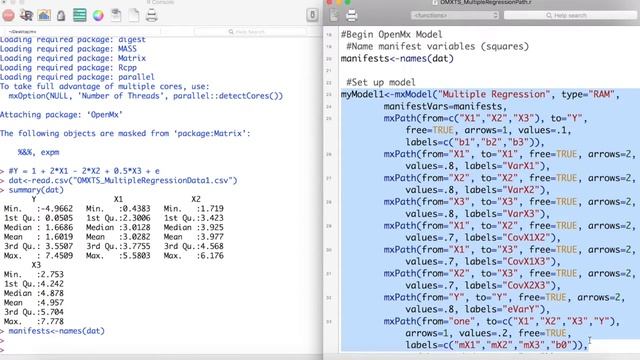640x360 pixels.
Task: Click the 'summary(dat)' console command
Action: pos(36,190)
